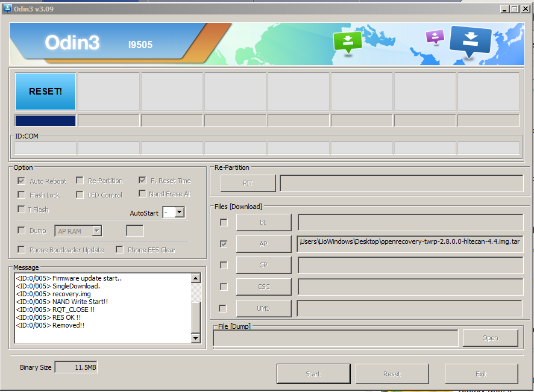Click the PIT file path field

pyautogui.click(x=401, y=183)
